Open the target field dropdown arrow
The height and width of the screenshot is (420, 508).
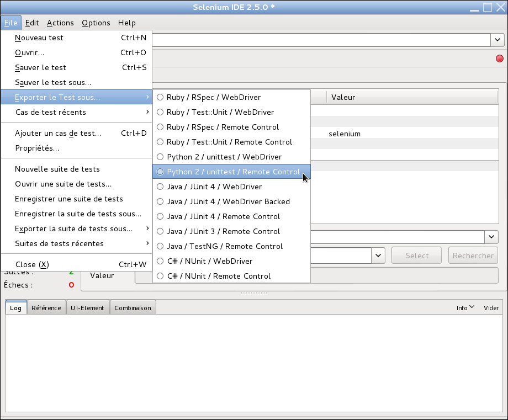coord(378,256)
